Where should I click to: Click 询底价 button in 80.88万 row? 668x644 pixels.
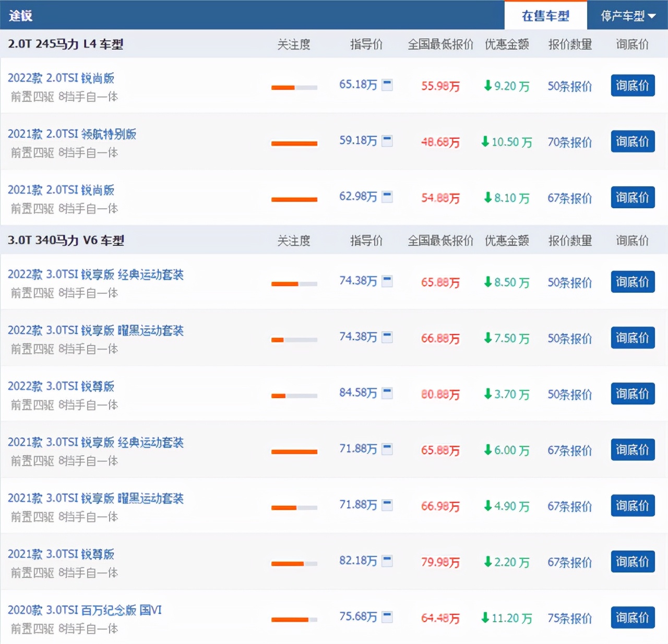633,393
